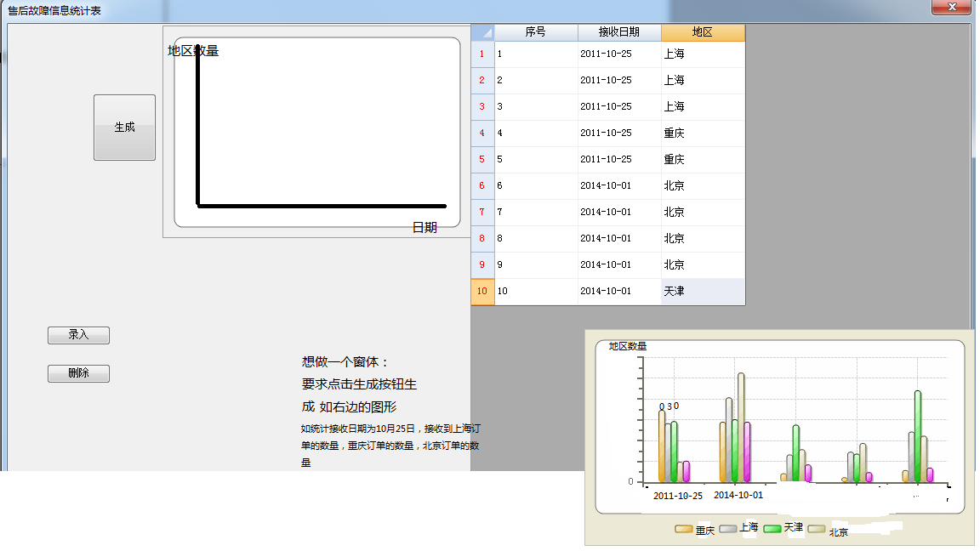Viewport: 980px width, 551px height.
Task: Click the 序号 cell in row 3
Action: (x=535, y=107)
